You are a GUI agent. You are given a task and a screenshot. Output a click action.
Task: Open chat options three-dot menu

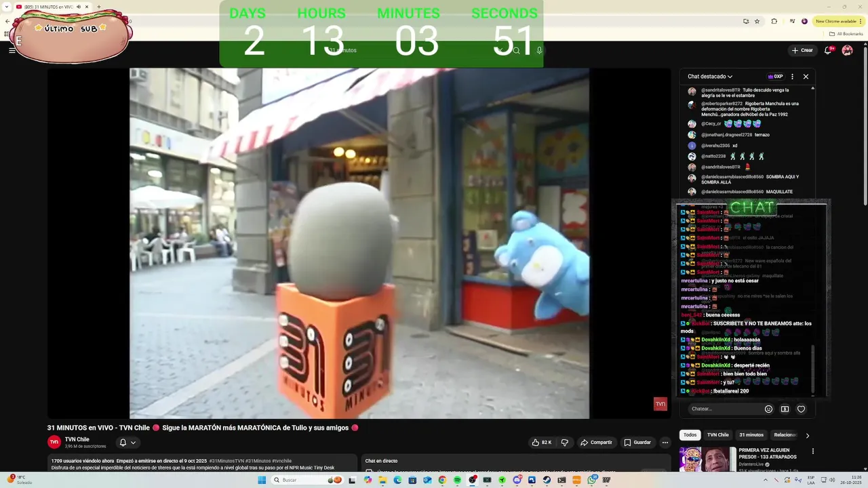(x=792, y=77)
